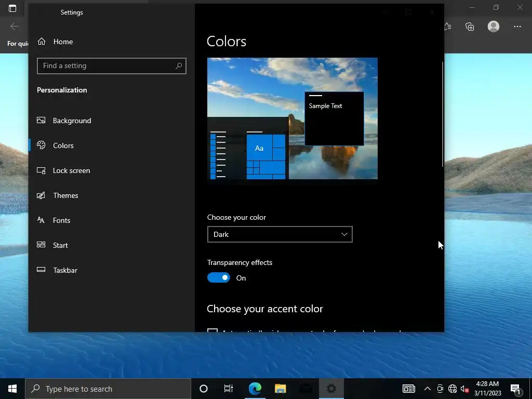
Task: Open the Themes settings page
Action: click(x=65, y=195)
